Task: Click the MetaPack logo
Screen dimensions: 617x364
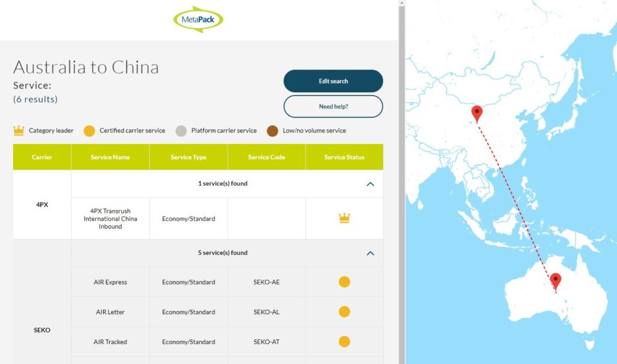Action: click(x=198, y=19)
